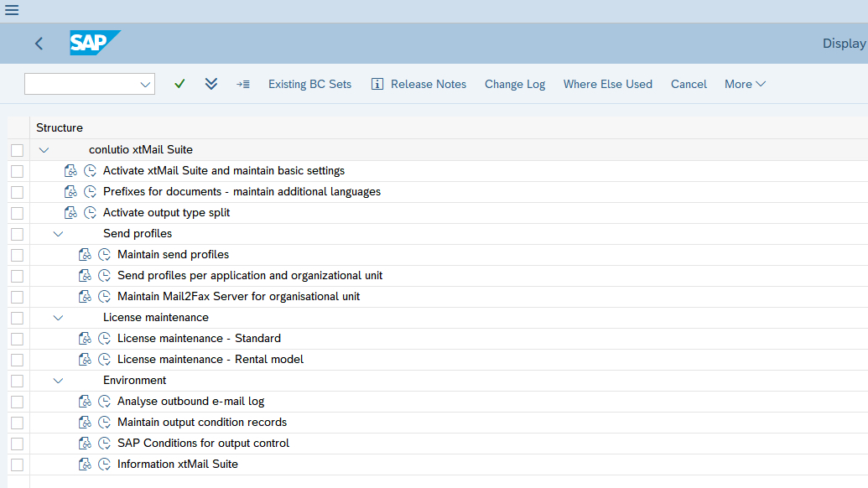
Task: Click Where Else Used
Action: pos(608,84)
